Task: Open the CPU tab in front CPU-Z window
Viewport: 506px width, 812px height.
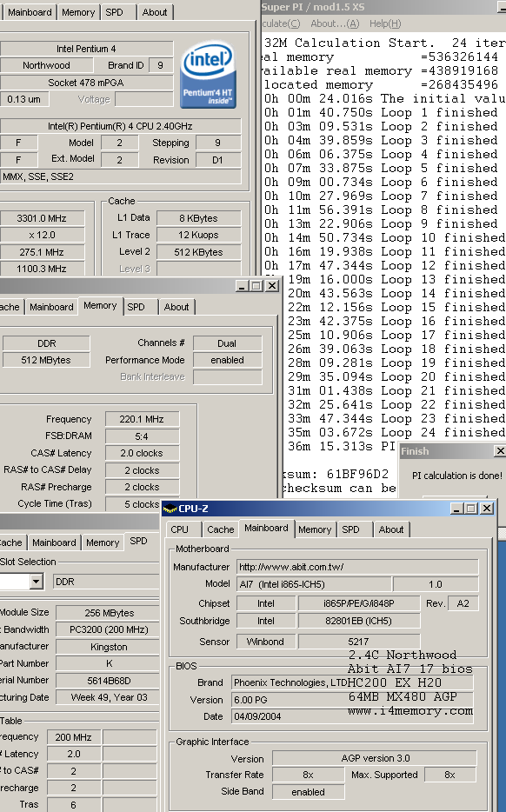Action: click(180, 529)
